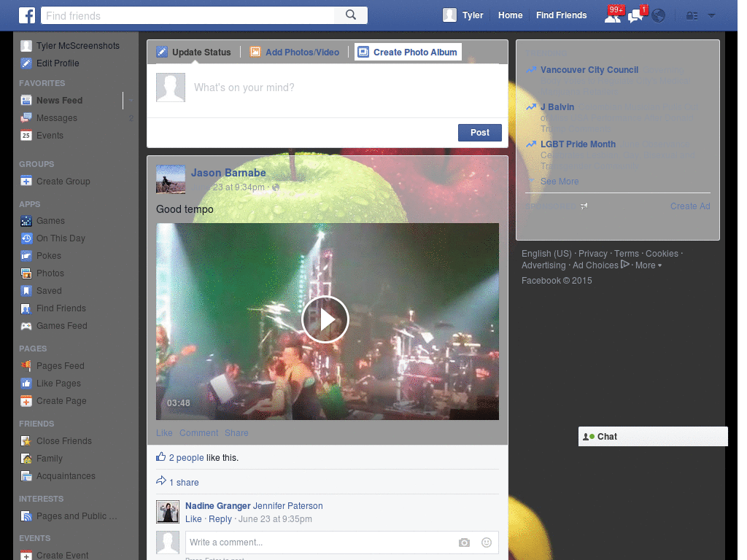Select the Update Status tab
747x560 pixels.
(194, 52)
